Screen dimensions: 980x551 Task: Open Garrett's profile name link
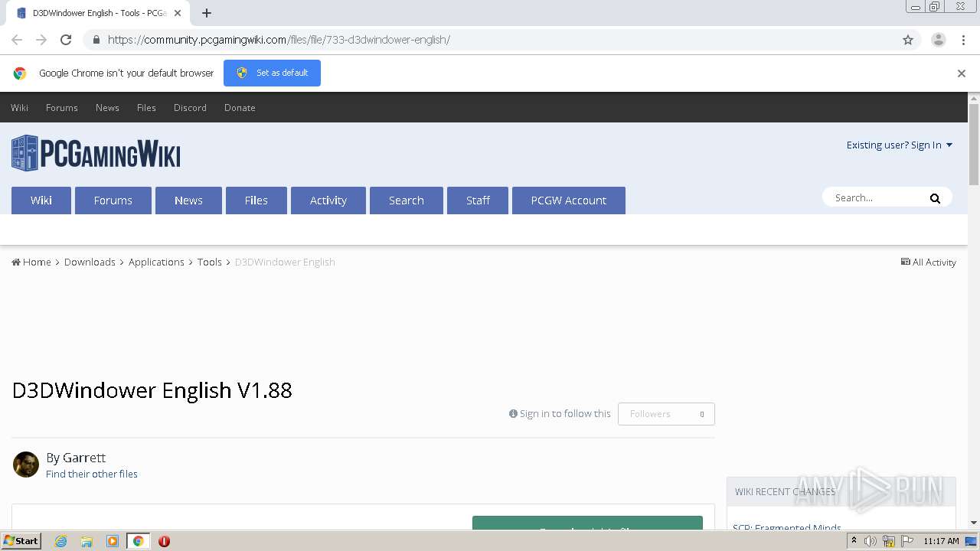pyautogui.click(x=84, y=458)
